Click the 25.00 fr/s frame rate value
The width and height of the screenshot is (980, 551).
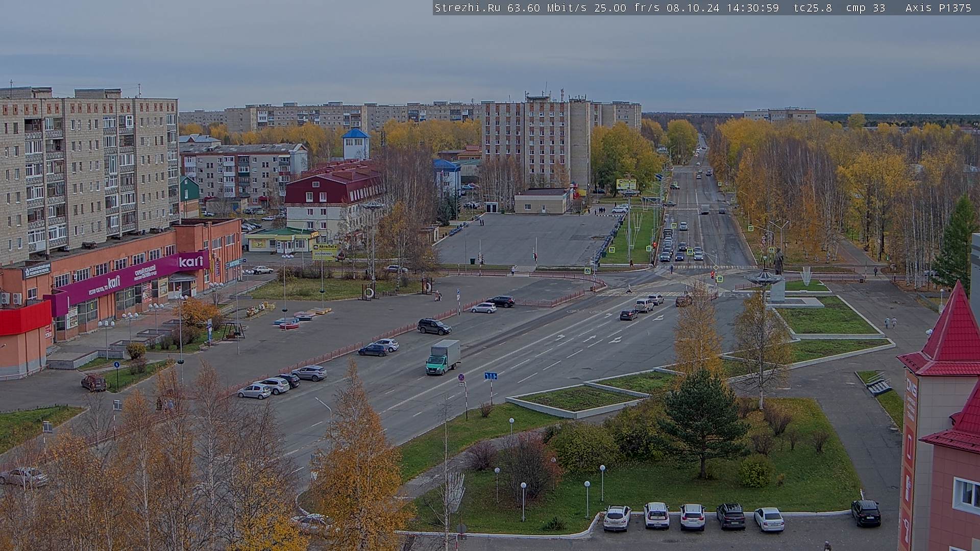(626, 8)
